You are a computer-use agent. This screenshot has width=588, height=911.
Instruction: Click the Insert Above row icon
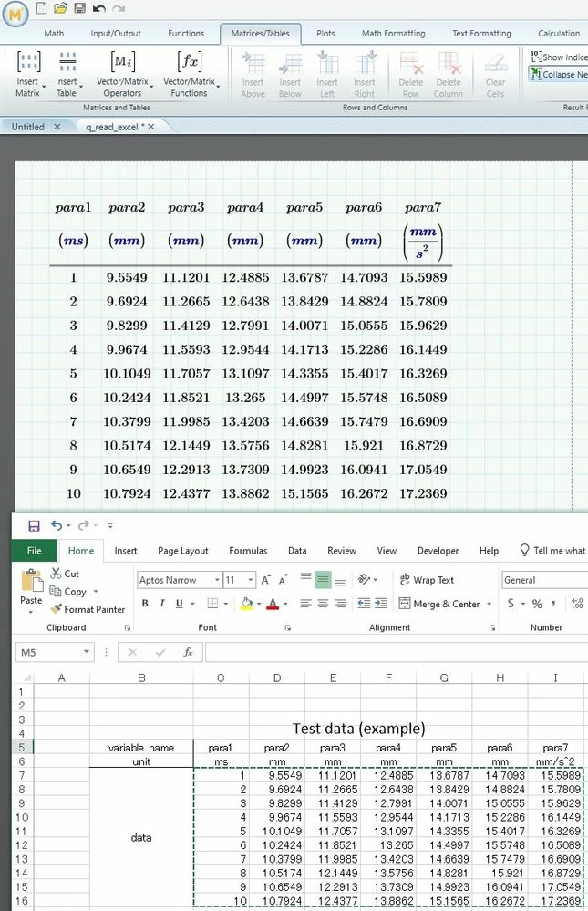(x=253, y=63)
